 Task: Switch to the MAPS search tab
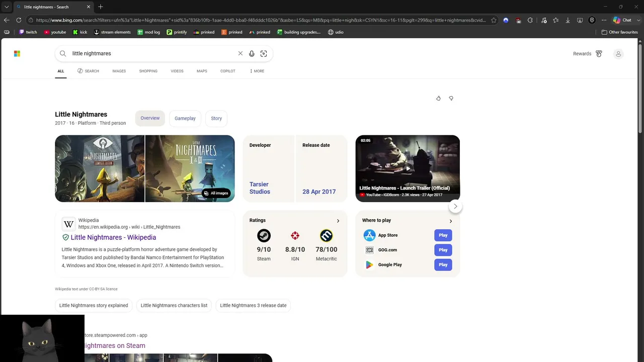202,71
